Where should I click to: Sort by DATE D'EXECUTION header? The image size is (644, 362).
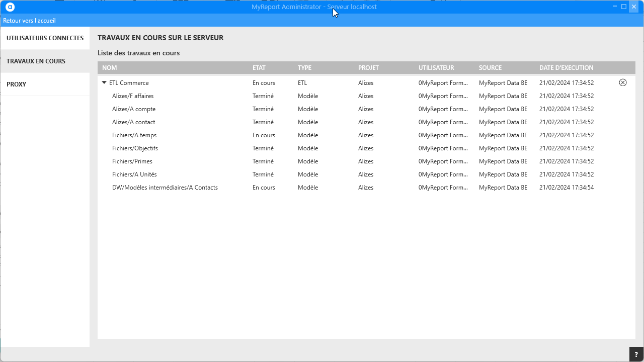pos(566,68)
